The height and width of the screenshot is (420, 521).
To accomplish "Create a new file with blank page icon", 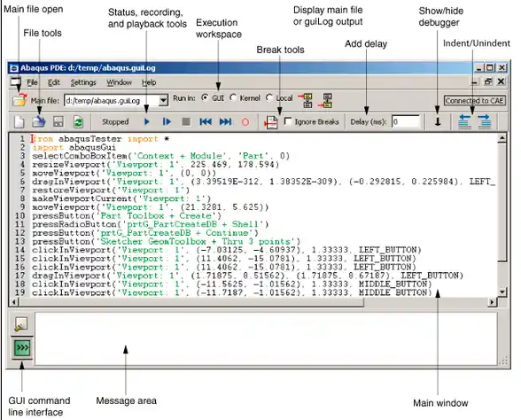I will coord(19,122).
